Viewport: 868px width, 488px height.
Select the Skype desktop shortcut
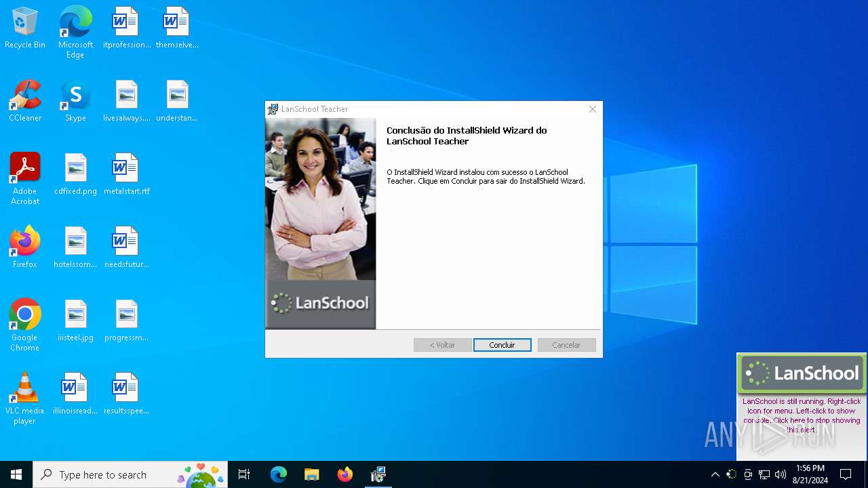point(75,102)
